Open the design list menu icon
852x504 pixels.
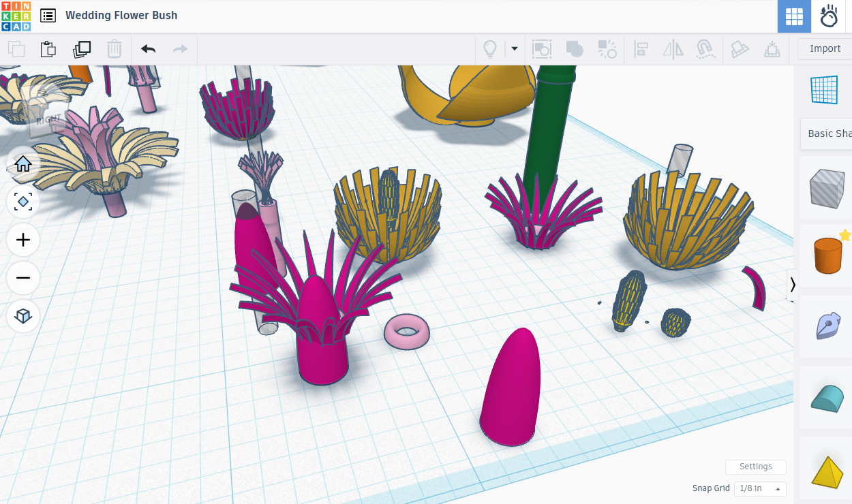pyautogui.click(x=48, y=16)
